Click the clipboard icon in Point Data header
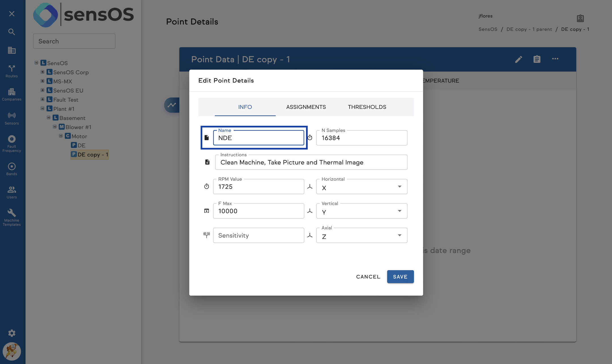Image resolution: width=612 pixels, height=364 pixels. (537, 59)
